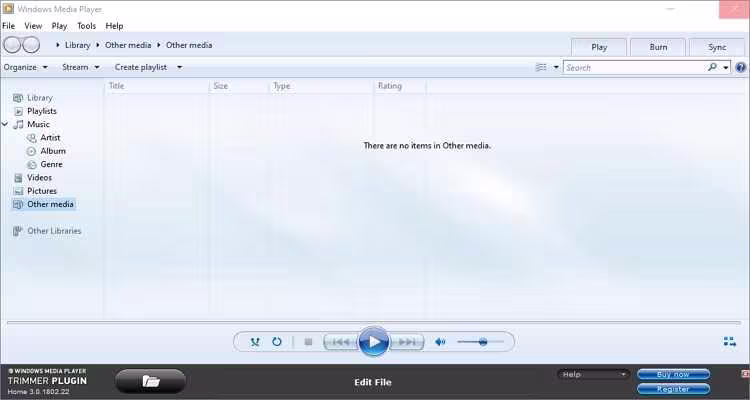Open the View menu

pos(33,26)
